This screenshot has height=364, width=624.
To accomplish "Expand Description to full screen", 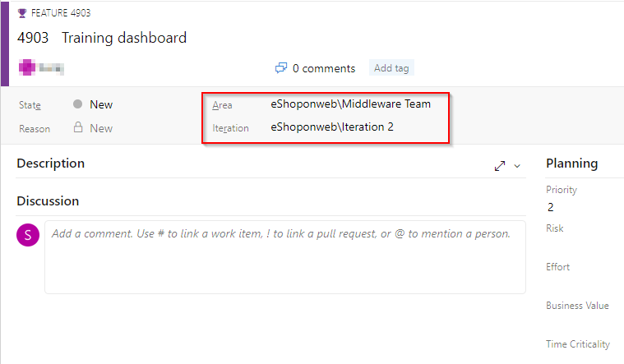I will (500, 166).
